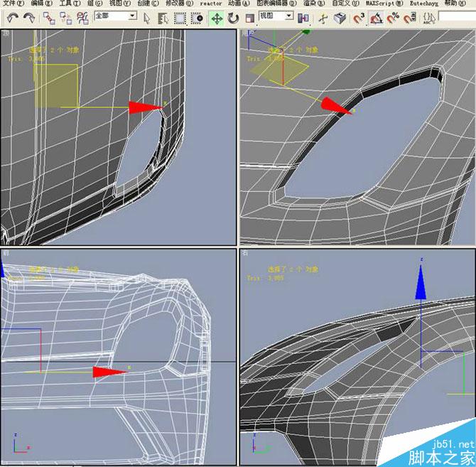This screenshot has height=467, width=476.
Task: Click the yellow XY plane handle in Top viewport
Action: point(56,85)
